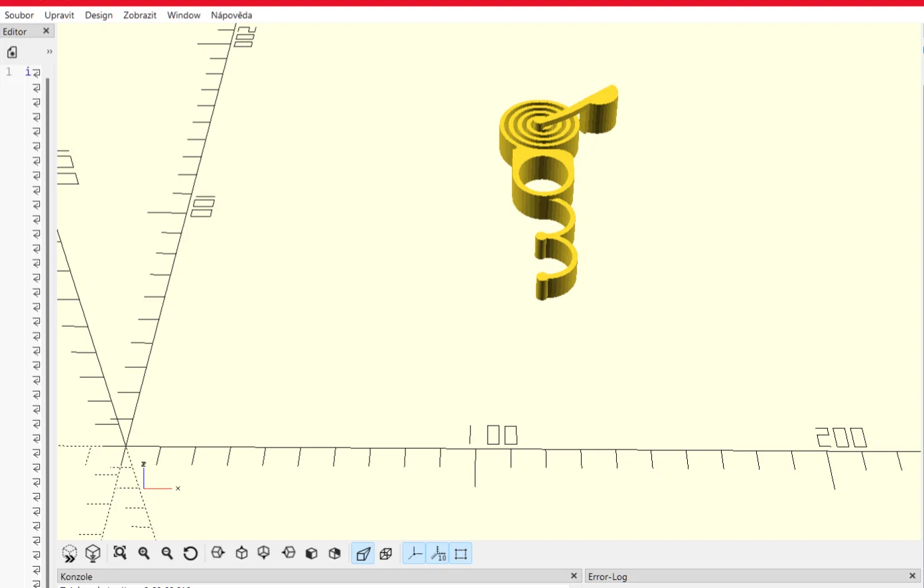This screenshot has height=588, width=924.
Task: Switch to the Front view cube icon
Action: tap(311, 553)
